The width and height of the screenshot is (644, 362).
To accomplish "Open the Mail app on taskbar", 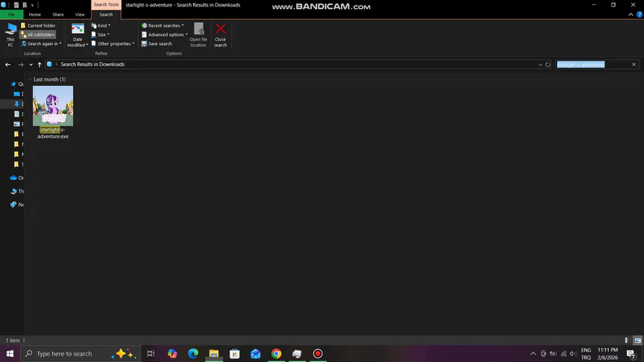I will click(255, 353).
